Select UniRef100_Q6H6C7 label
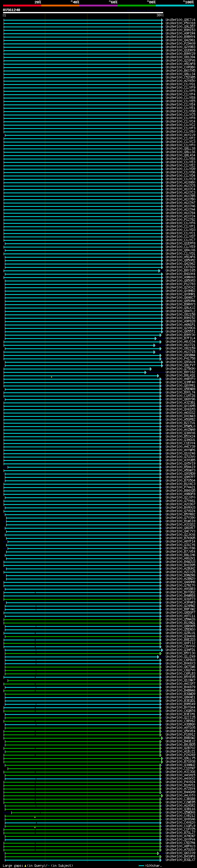This screenshot has width=197, height=868. [180, 297]
